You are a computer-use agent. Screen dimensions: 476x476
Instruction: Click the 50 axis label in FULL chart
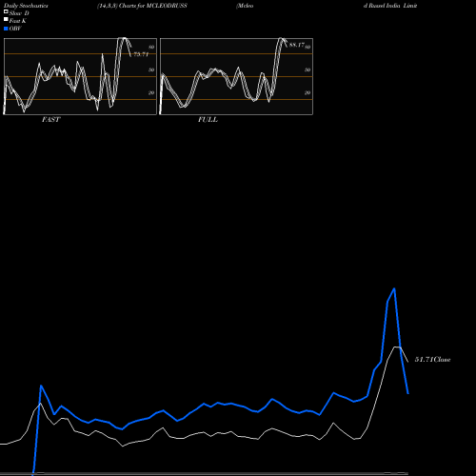point(307,70)
